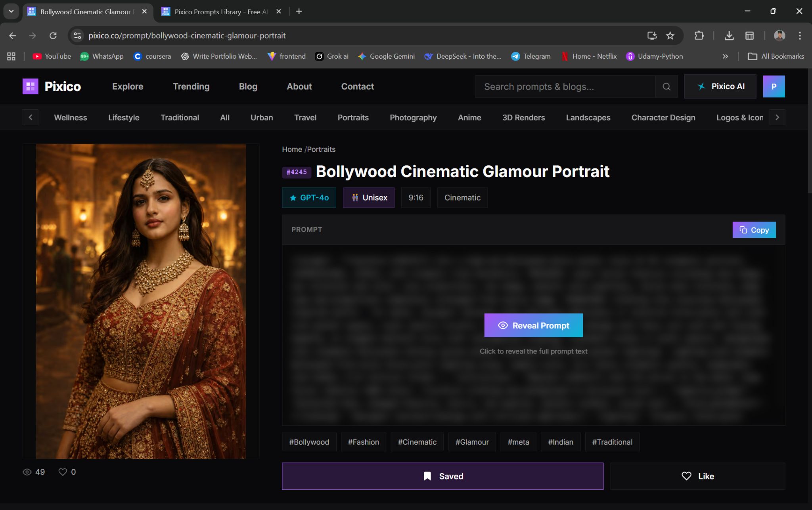Open the Pixico AI sparkle button

(720, 86)
